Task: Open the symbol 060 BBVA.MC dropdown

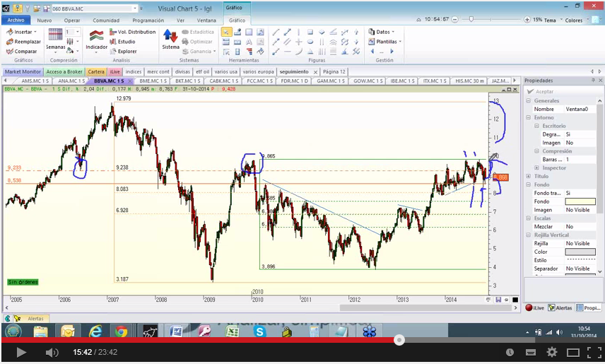Action: tap(135, 8)
